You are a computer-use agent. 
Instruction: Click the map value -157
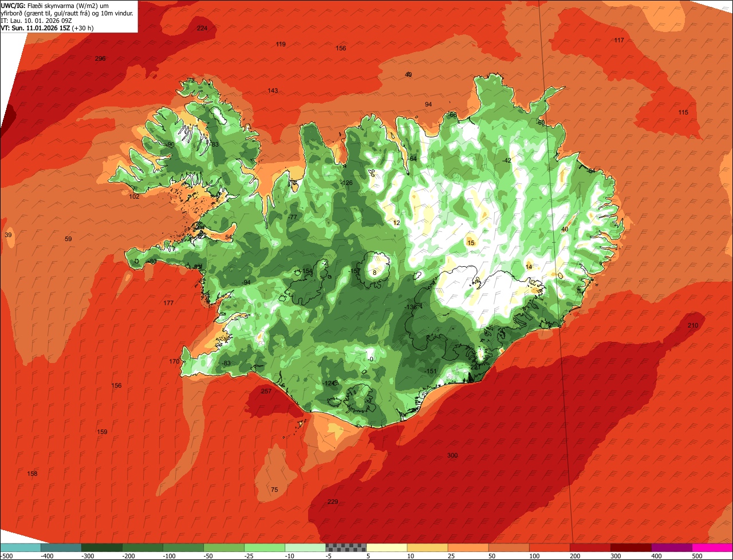tap(354, 271)
